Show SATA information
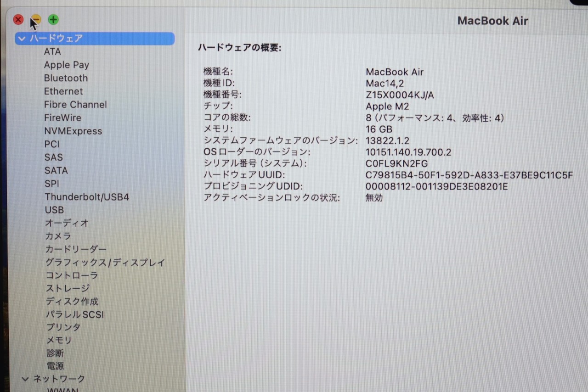Image resolution: width=588 pixels, height=392 pixels. click(x=56, y=170)
